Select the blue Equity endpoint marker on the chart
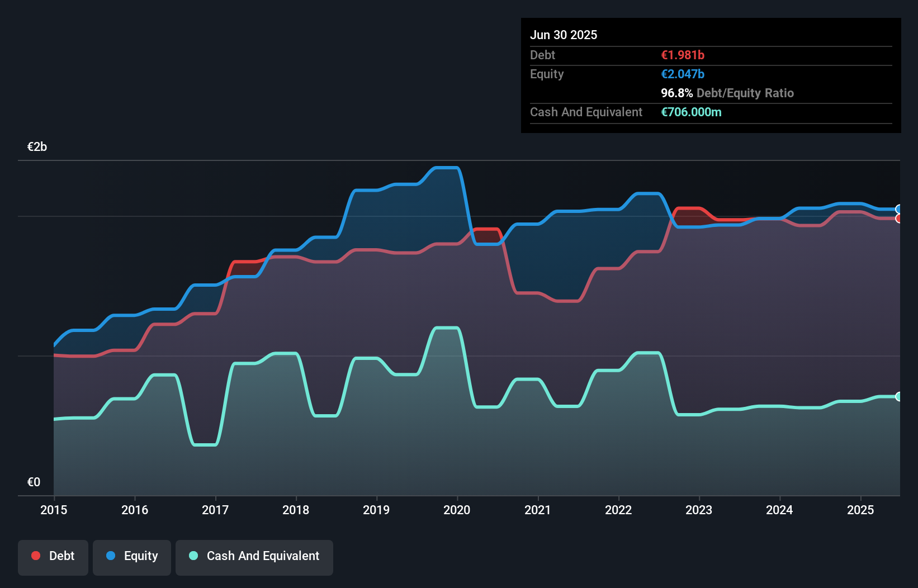 (x=898, y=209)
